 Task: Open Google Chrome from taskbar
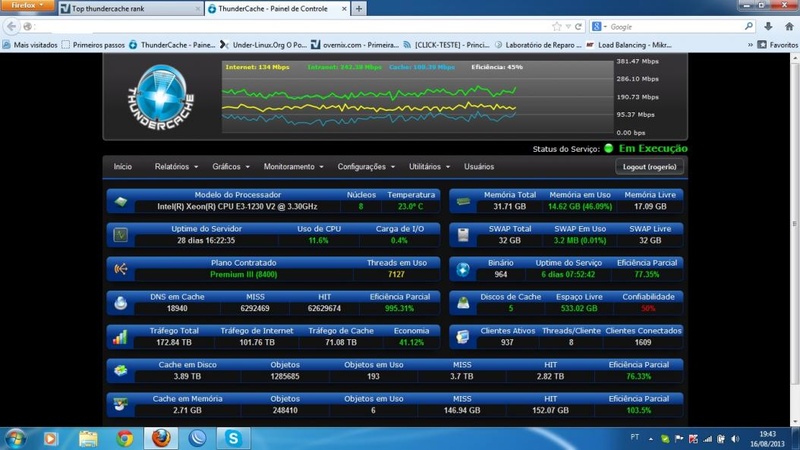pyautogui.click(x=124, y=439)
